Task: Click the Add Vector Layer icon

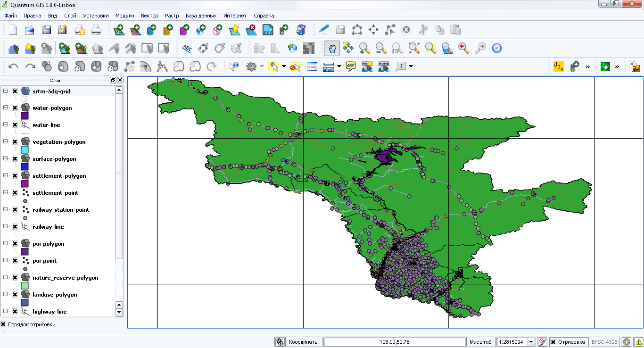Action: tap(119, 30)
